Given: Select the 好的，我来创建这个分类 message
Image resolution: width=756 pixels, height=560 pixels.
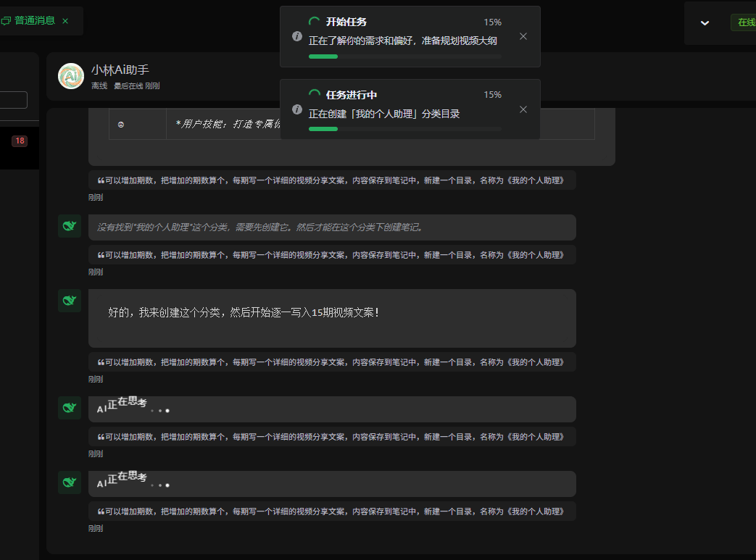Looking at the screenshot, I should tap(332, 318).
